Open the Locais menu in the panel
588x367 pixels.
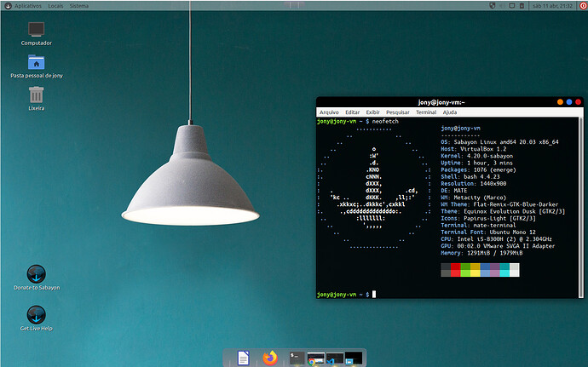55,6
